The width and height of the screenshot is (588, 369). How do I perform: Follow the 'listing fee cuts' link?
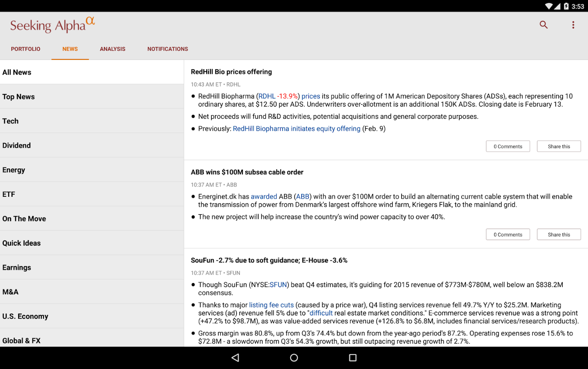271,305
